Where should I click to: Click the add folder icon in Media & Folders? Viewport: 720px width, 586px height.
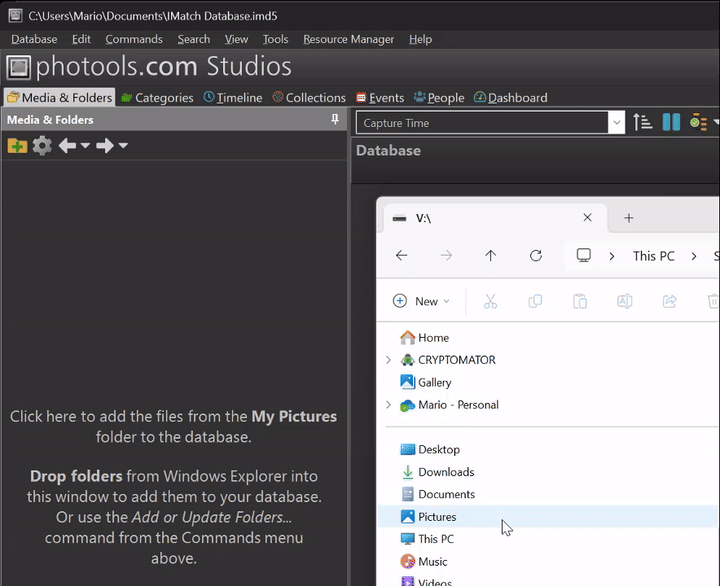tap(17, 146)
